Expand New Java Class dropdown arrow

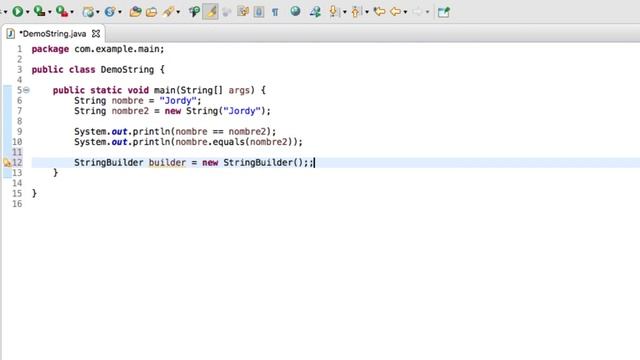coord(120,12)
